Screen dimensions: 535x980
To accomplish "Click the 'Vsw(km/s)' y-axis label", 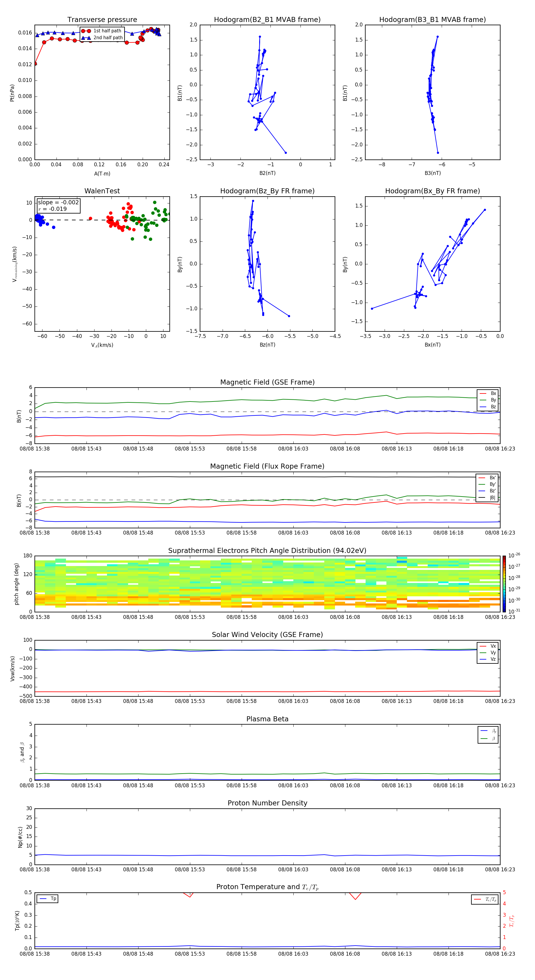I will [12, 668].
